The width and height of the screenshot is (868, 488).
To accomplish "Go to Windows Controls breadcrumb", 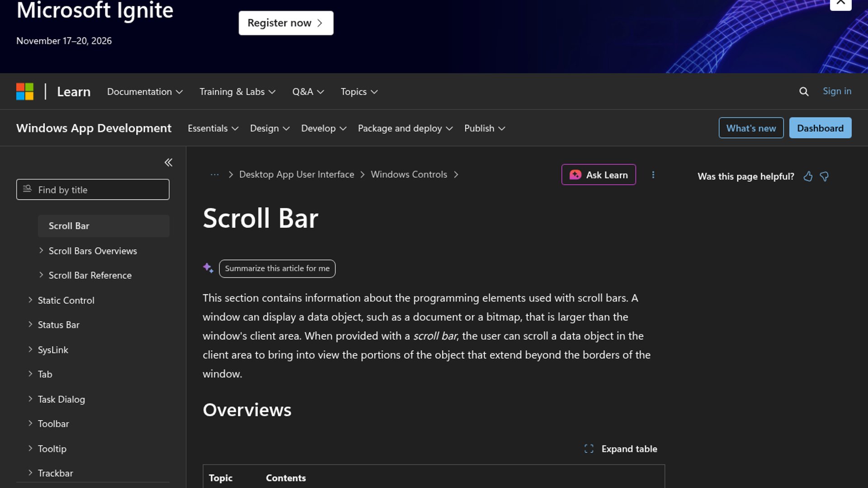I will (x=409, y=174).
